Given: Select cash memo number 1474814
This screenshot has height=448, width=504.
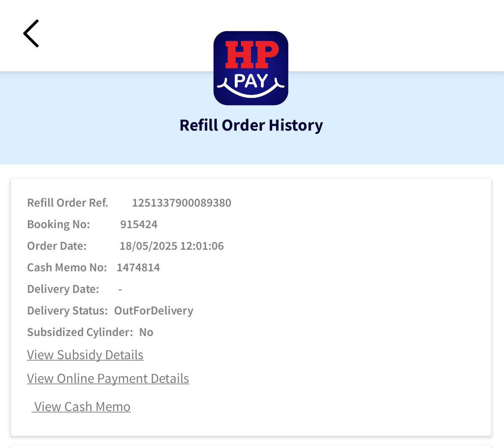Looking at the screenshot, I should (x=139, y=267).
